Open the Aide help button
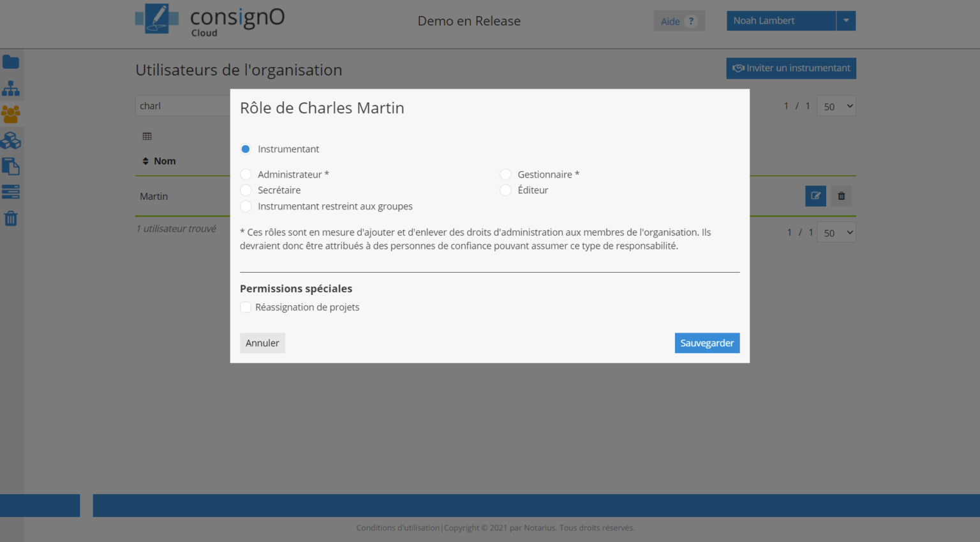980x542 pixels. [x=679, y=21]
